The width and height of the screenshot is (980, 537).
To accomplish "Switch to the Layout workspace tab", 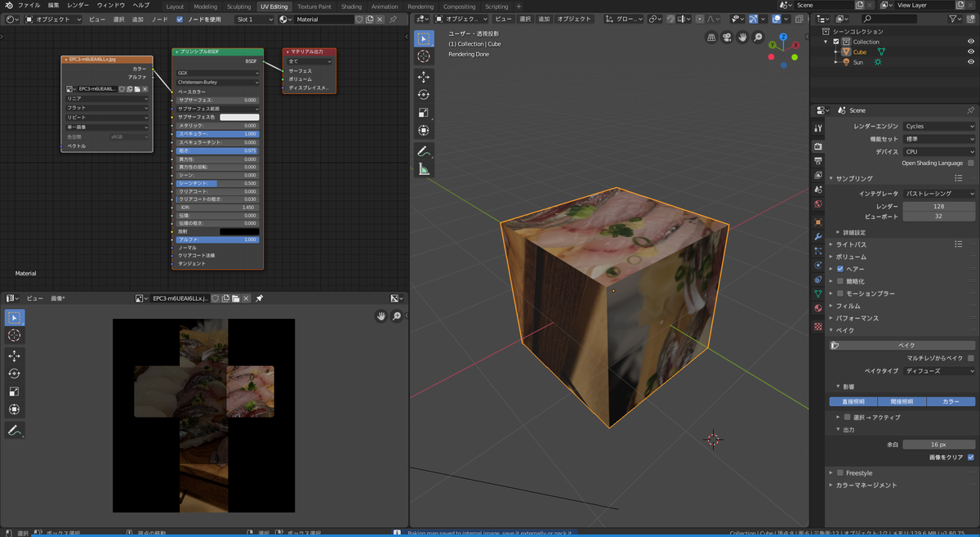I will pos(175,7).
